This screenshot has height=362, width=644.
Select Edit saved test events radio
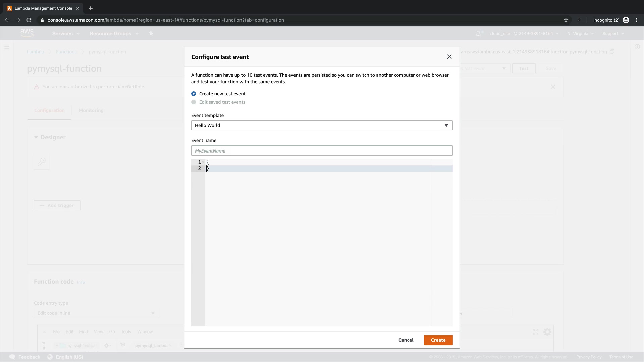[194, 102]
